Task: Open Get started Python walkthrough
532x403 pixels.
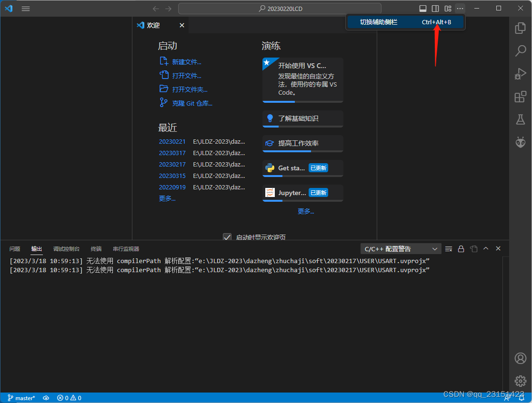Action: click(x=302, y=168)
